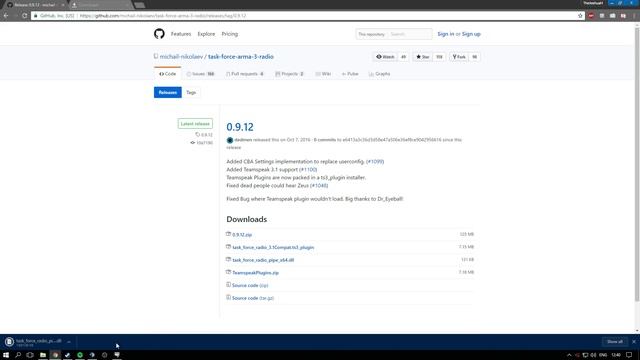Viewport: 640px width, 360px height.
Task: Click the Sign in link
Action: point(446,34)
